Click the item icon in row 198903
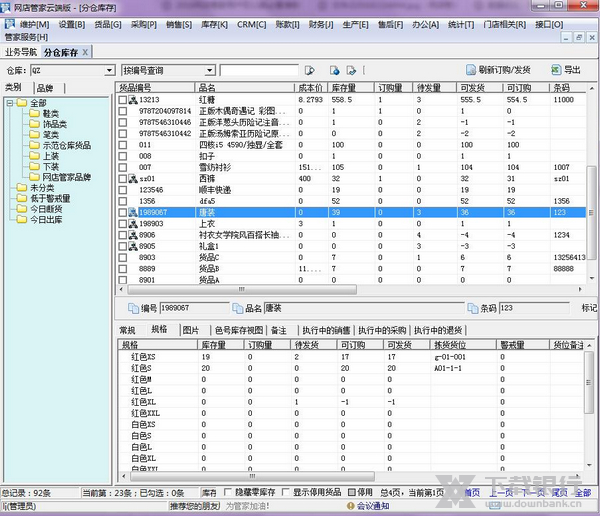 click(x=133, y=224)
